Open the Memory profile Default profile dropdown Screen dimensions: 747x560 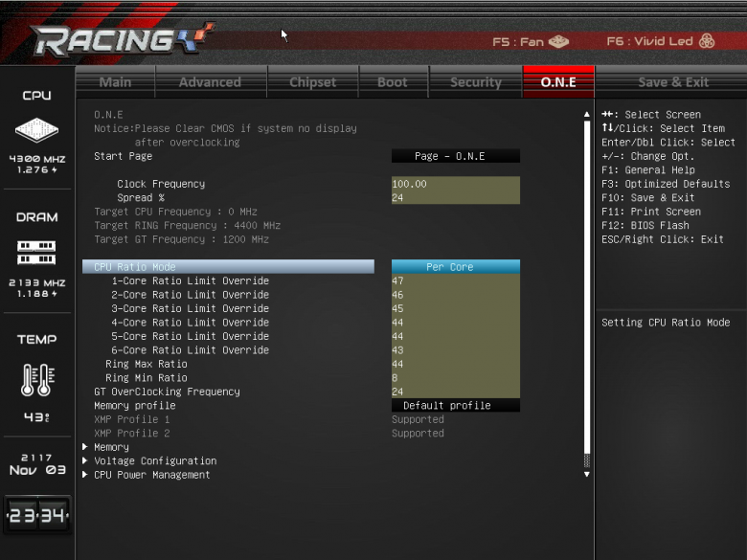(x=456, y=405)
